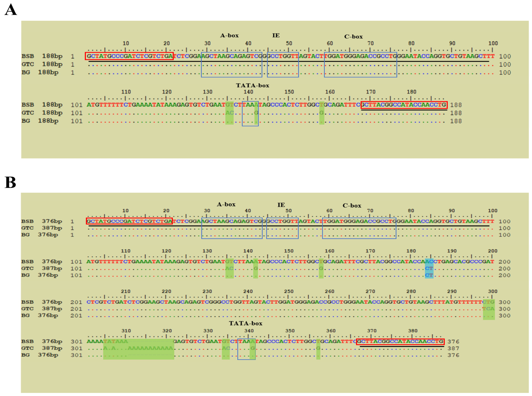The image size is (532, 396).
Task: Click the green-highlighted TCA in panel B
Action: 488,309
